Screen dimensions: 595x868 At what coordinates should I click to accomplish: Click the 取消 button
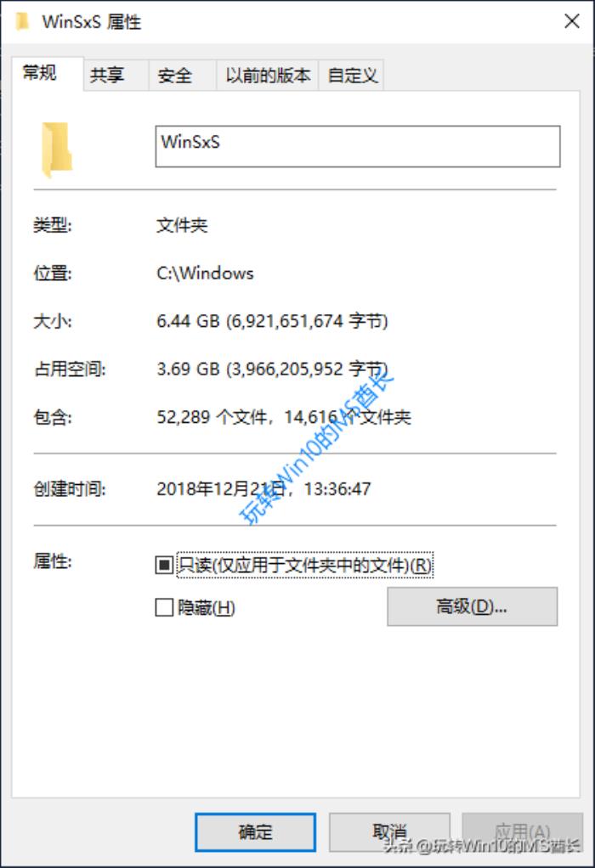389,832
